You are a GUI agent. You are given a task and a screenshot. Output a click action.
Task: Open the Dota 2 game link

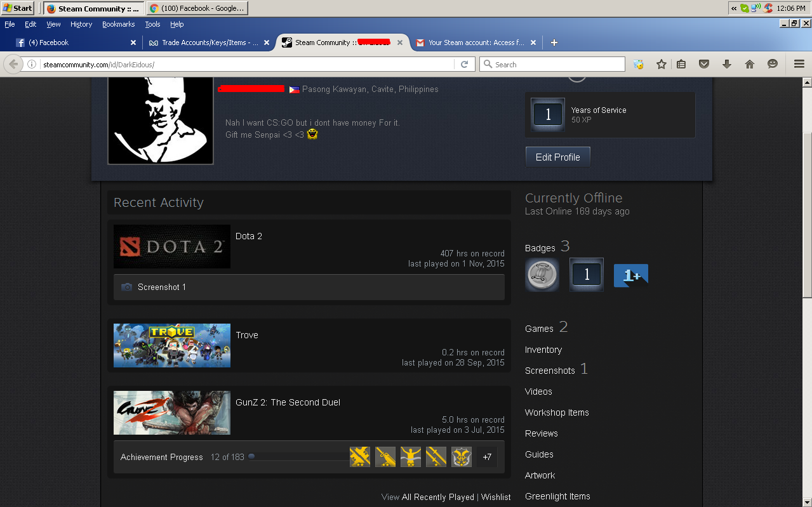(x=249, y=236)
